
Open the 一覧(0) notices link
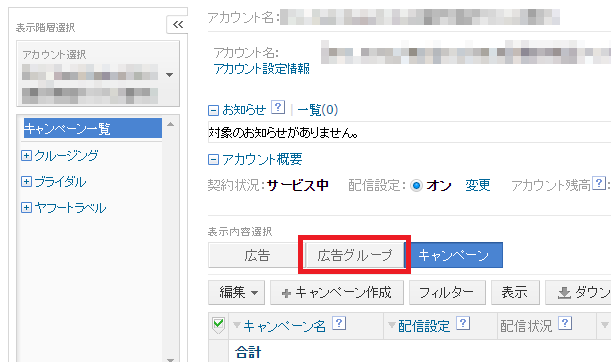click(x=318, y=110)
